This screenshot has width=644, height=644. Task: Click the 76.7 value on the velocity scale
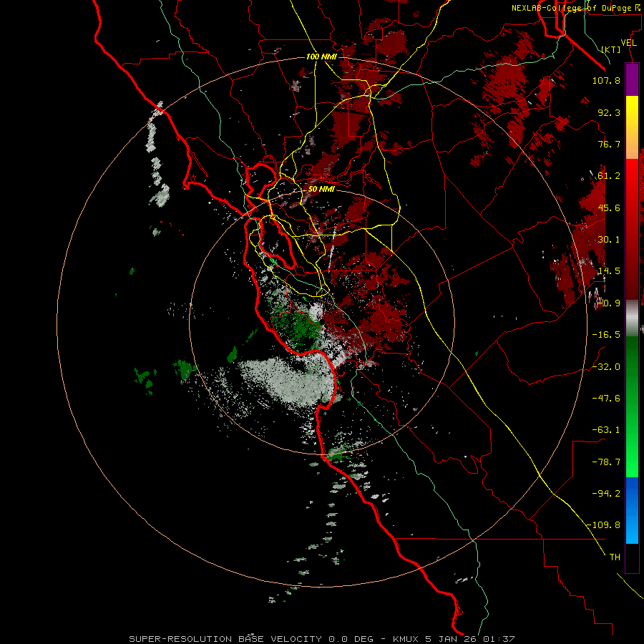(609, 144)
